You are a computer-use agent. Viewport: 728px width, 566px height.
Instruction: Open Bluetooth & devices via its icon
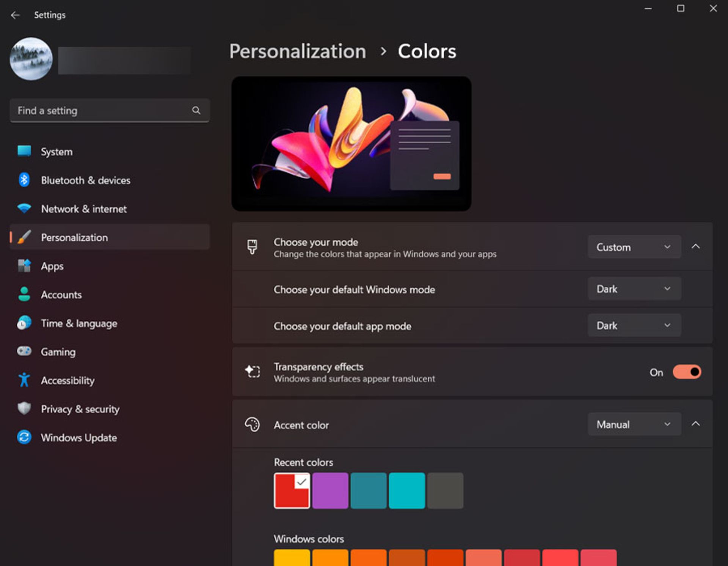pos(24,180)
